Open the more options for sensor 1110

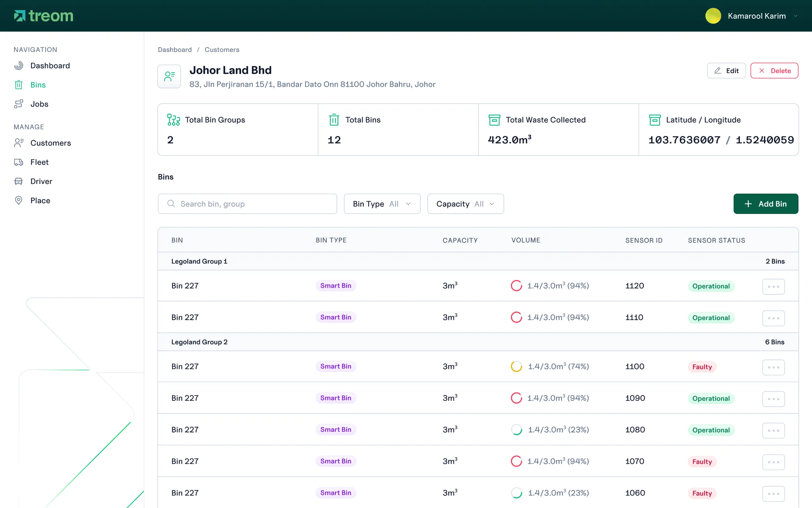773,318
